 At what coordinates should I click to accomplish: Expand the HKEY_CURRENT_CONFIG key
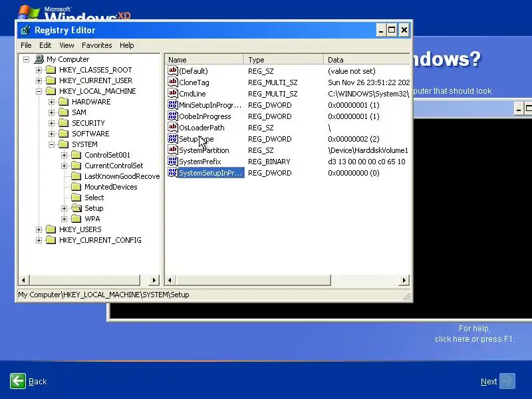coord(39,240)
